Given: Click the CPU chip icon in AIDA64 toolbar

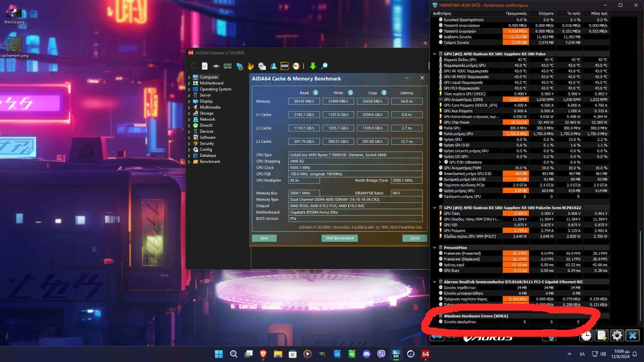Looking at the screenshot, I should 216,66.
